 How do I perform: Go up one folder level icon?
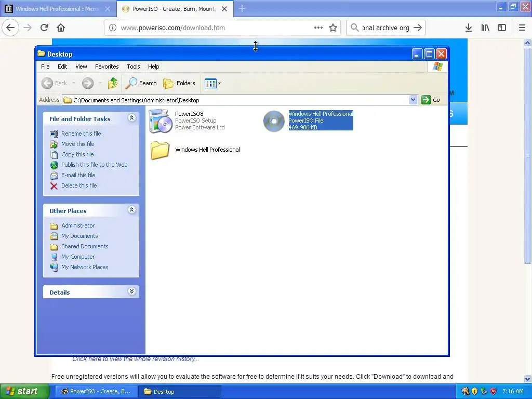point(113,83)
